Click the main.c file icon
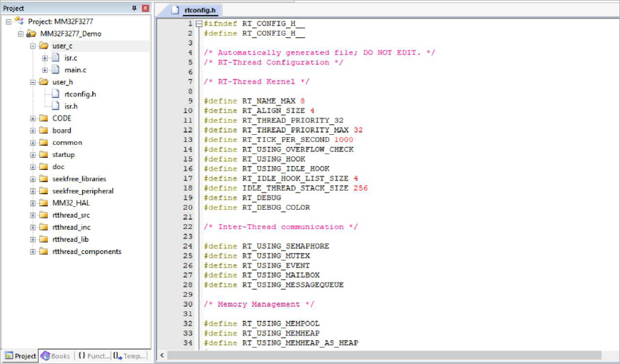Image resolution: width=620 pixels, height=364 pixels. (x=56, y=70)
